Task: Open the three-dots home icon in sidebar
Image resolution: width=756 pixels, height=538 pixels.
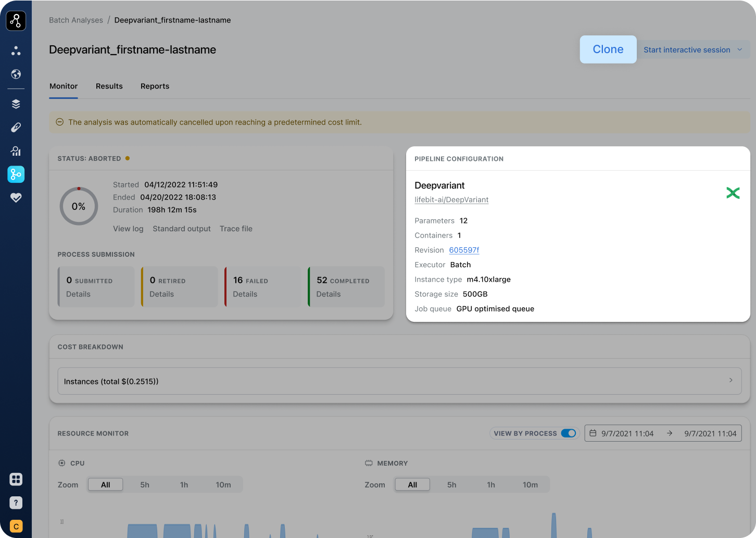Action: pyautogui.click(x=16, y=51)
